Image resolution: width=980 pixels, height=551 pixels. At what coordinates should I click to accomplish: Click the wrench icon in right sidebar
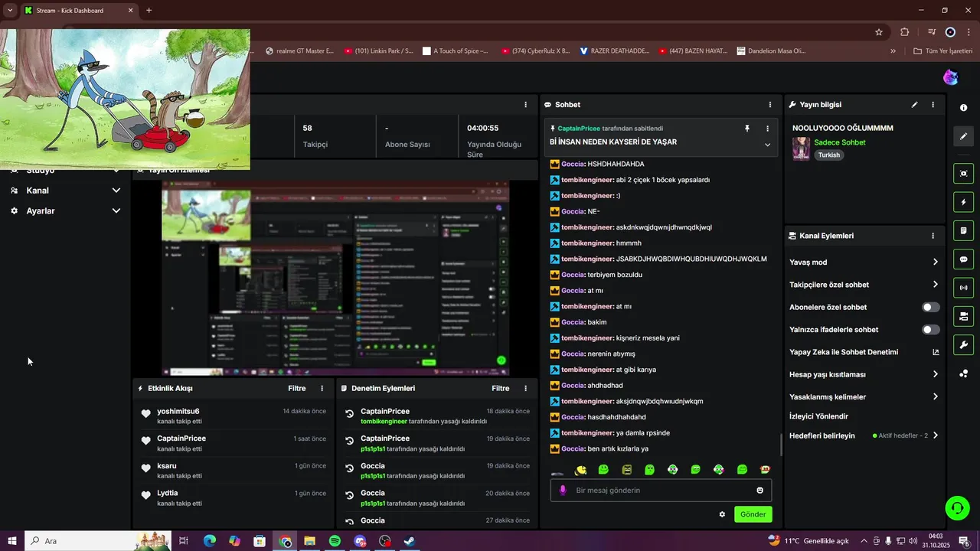click(963, 344)
